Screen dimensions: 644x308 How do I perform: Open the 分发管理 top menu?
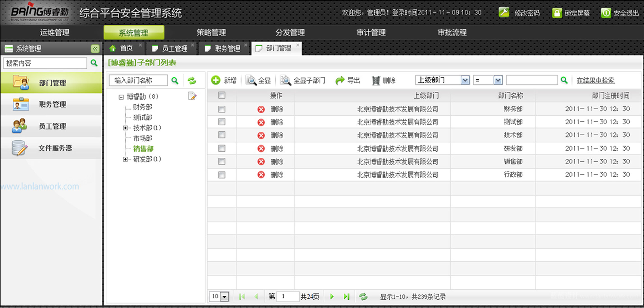[290, 33]
